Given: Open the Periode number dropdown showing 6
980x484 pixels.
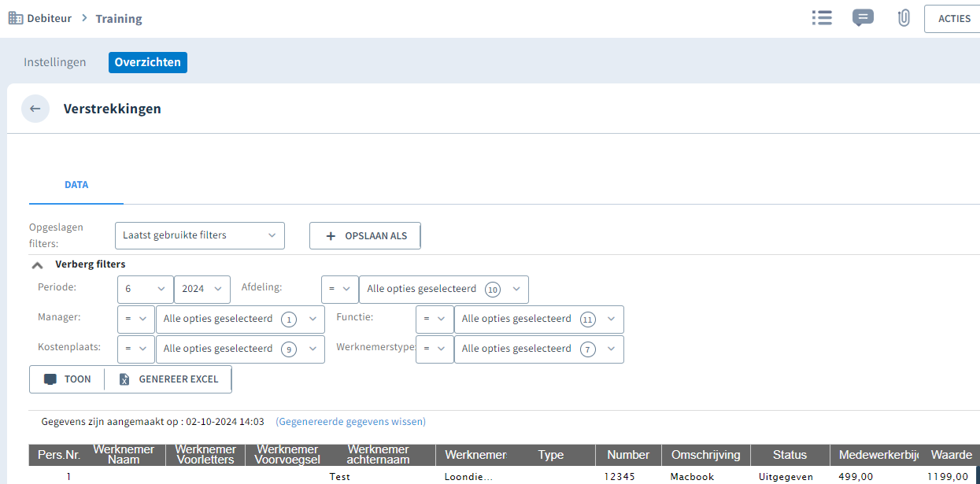Looking at the screenshot, I should point(146,289).
